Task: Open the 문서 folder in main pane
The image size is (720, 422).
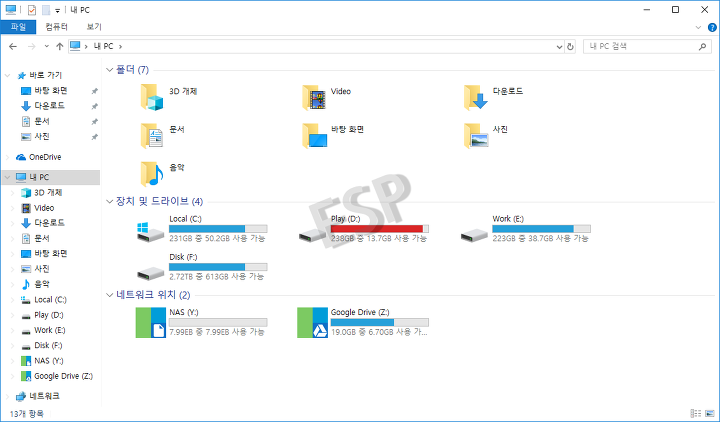Action: click(x=152, y=135)
